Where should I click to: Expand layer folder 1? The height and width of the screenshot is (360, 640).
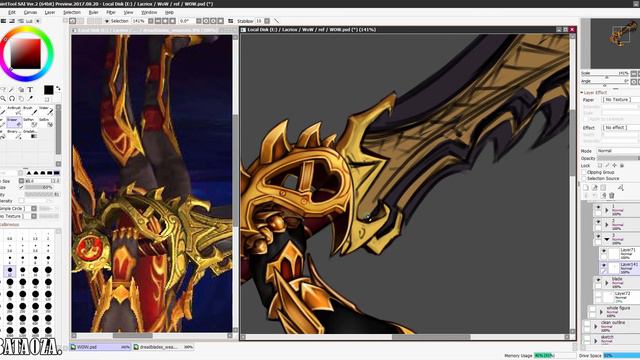[x=607, y=210]
